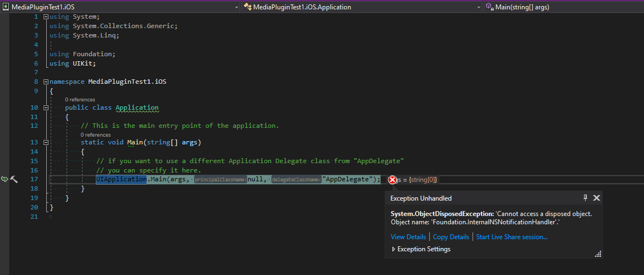Image resolution: width=644 pixels, height=275 pixels.
Task: Collapse the using directives block at line 1
Action: coord(46,17)
